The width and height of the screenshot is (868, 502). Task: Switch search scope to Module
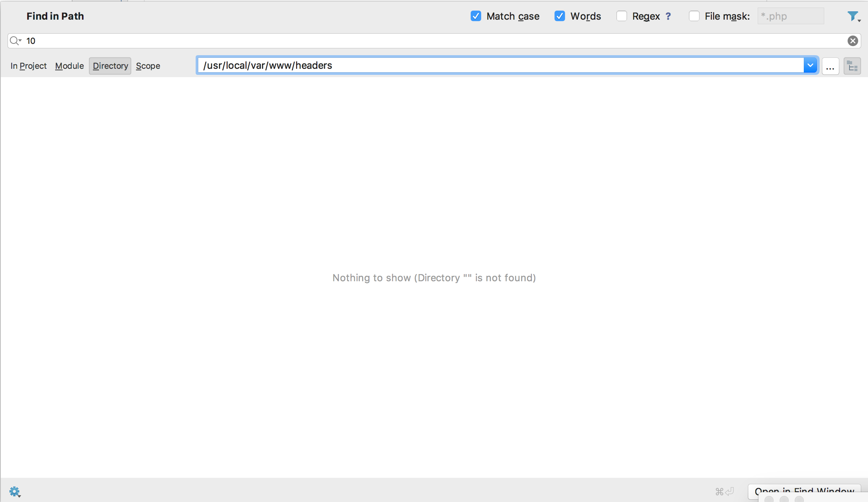click(69, 66)
